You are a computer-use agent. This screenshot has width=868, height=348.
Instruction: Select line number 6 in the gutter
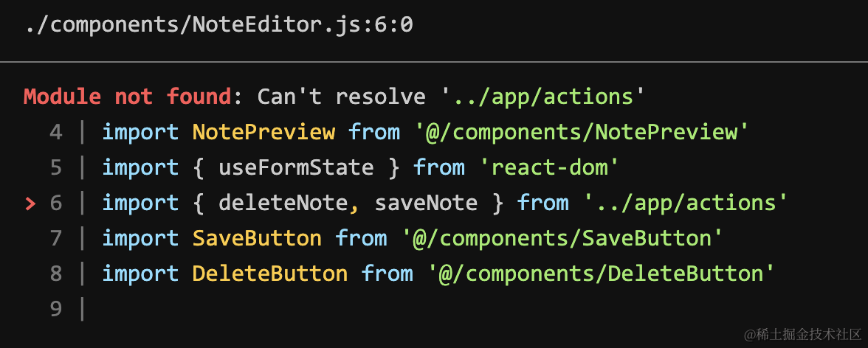click(x=56, y=203)
